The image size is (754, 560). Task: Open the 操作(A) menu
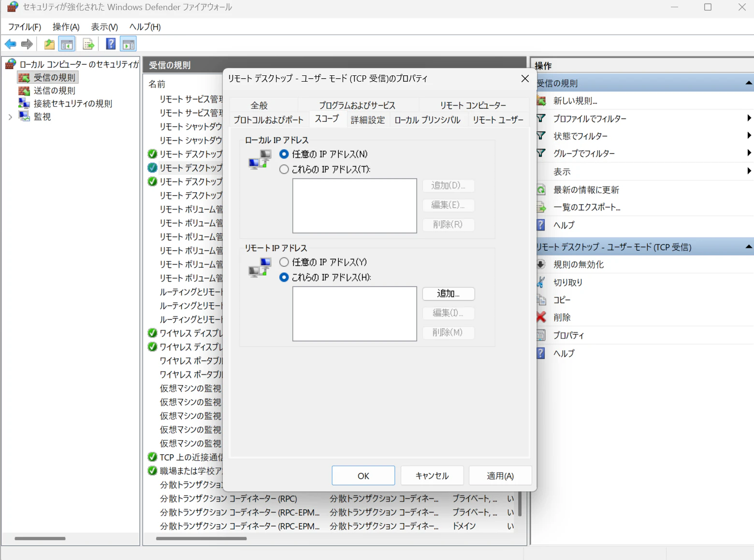tap(66, 27)
